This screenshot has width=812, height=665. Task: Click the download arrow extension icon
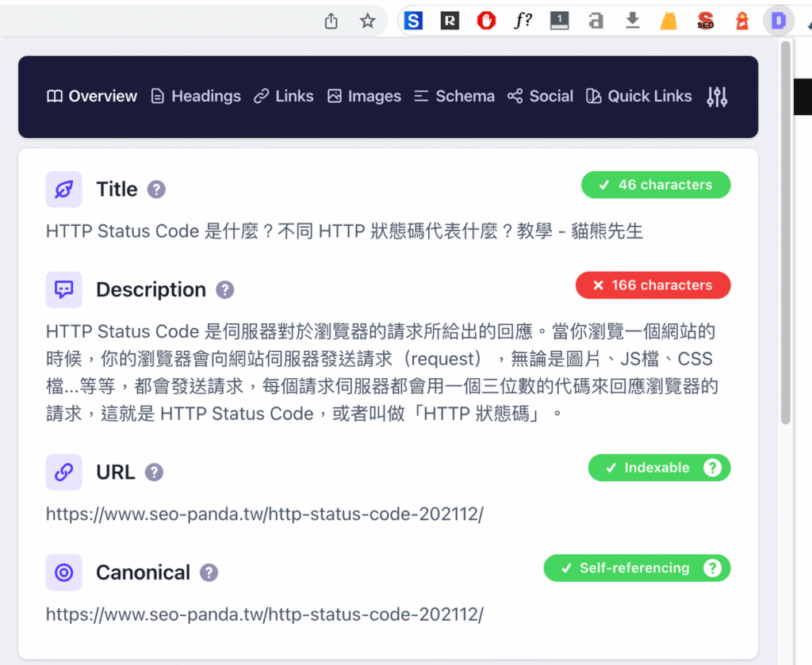click(632, 21)
